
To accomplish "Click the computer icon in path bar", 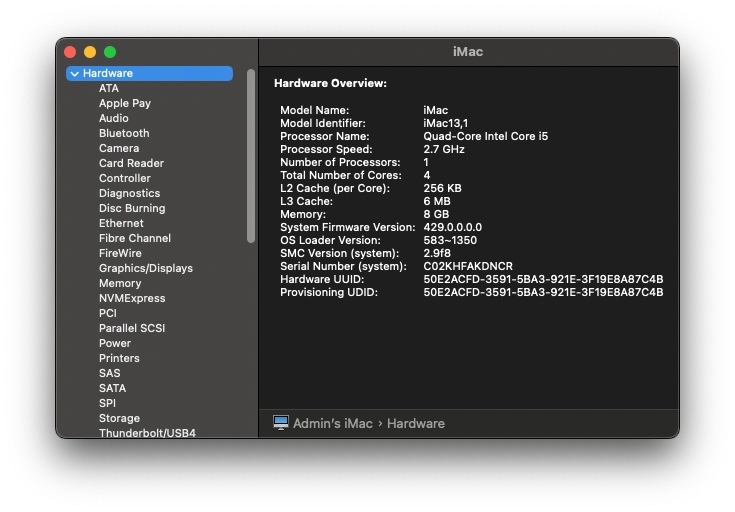I will click(x=281, y=423).
